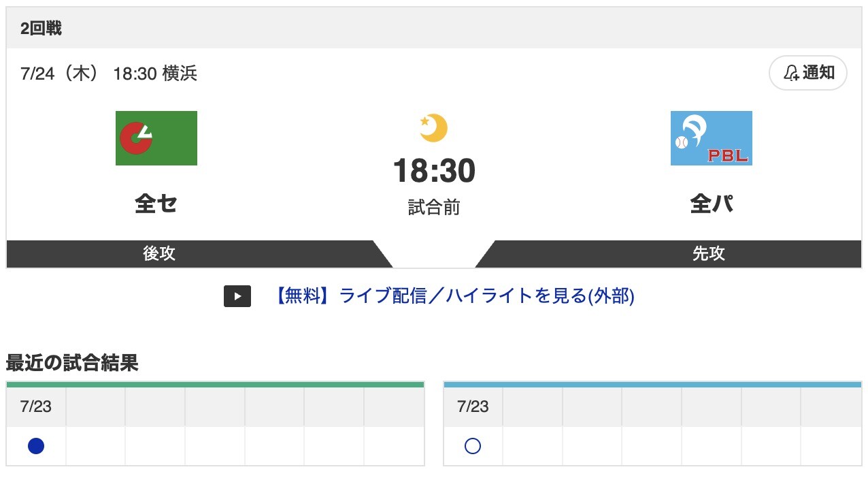Click the green bar above 全セ's results table
Viewport: 868px width, 478px height.
[x=215, y=383]
